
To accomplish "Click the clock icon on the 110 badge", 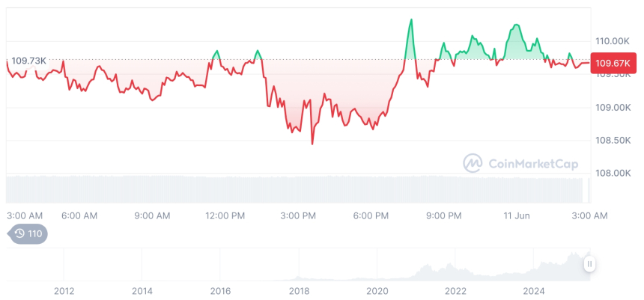I will click(19, 234).
